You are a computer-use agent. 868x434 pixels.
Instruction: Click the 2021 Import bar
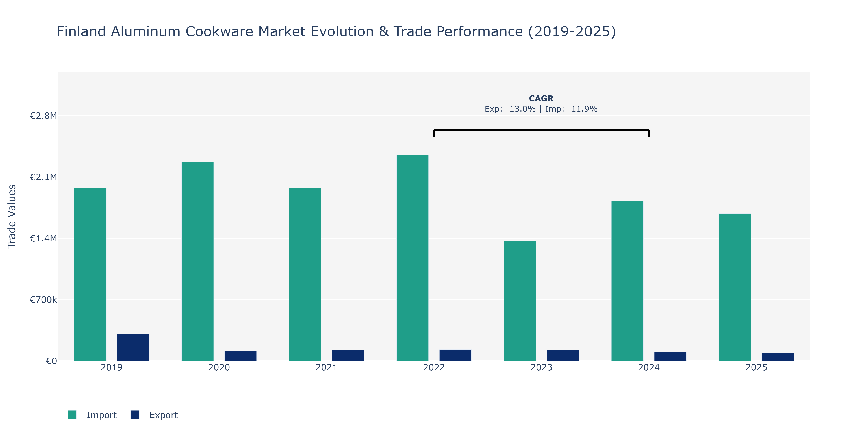305,274
